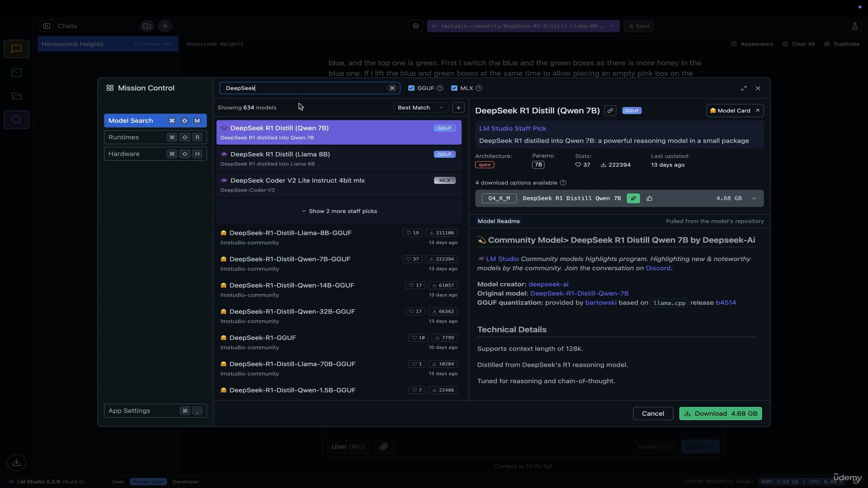This screenshot has width=868, height=488.
Task: Open the flask experiments icon at top right
Action: pyautogui.click(x=854, y=26)
